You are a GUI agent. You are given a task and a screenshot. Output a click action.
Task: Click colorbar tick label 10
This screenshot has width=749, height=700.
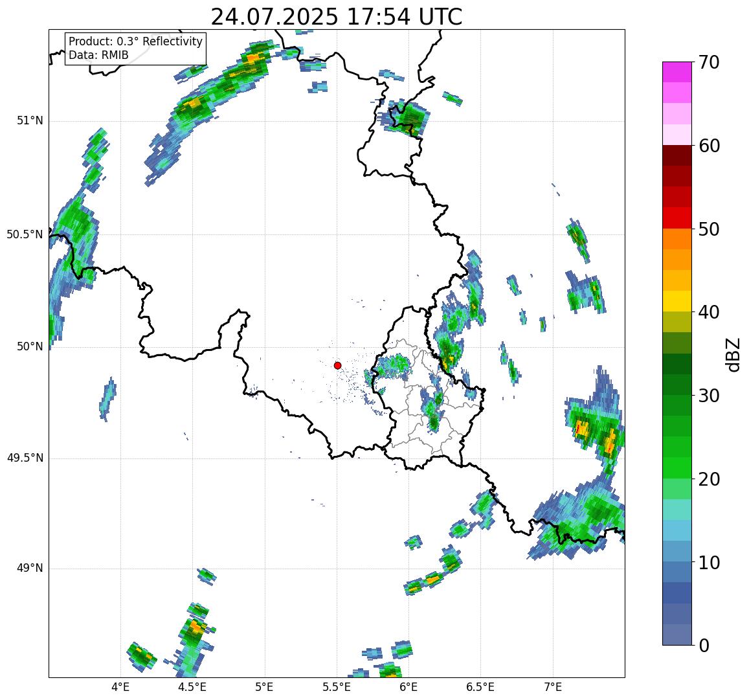709,562
